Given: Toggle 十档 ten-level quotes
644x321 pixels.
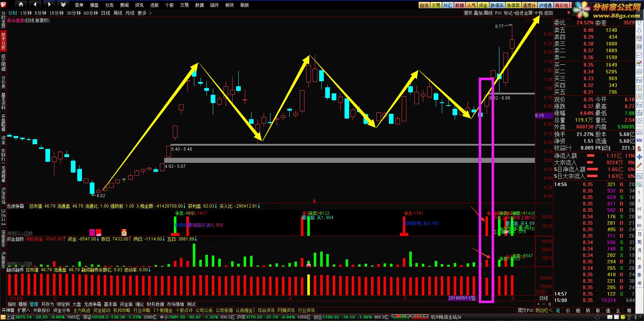Looking at the screenshot, I should tap(538, 13).
